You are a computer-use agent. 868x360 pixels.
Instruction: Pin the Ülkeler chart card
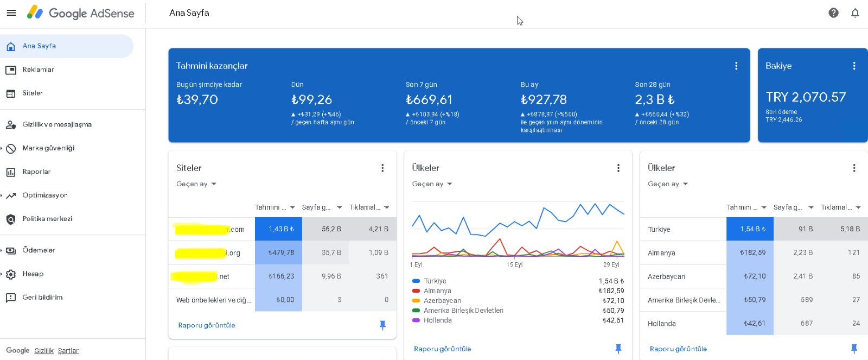(618, 349)
